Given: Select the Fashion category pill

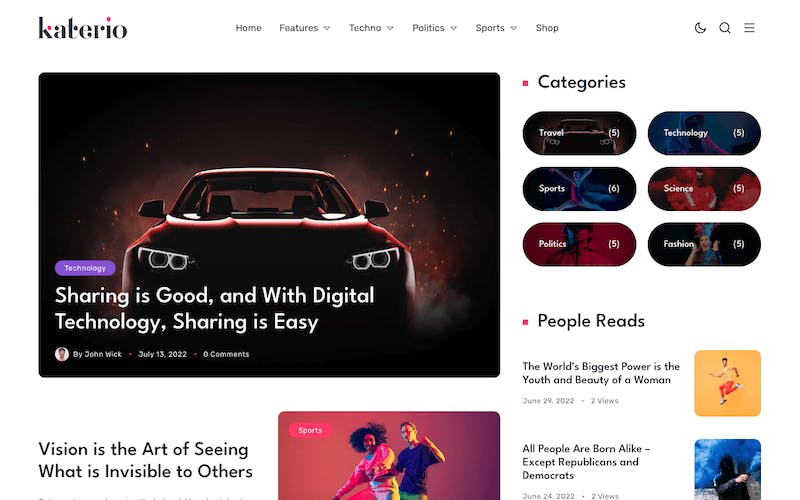Looking at the screenshot, I should tap(704, 244).
